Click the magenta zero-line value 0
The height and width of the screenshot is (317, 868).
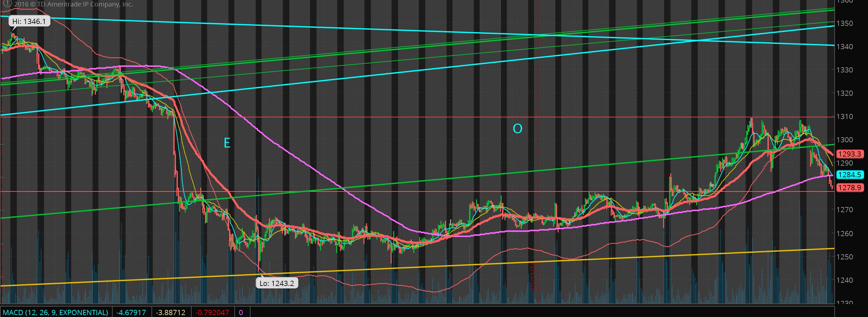click(240, 312)
